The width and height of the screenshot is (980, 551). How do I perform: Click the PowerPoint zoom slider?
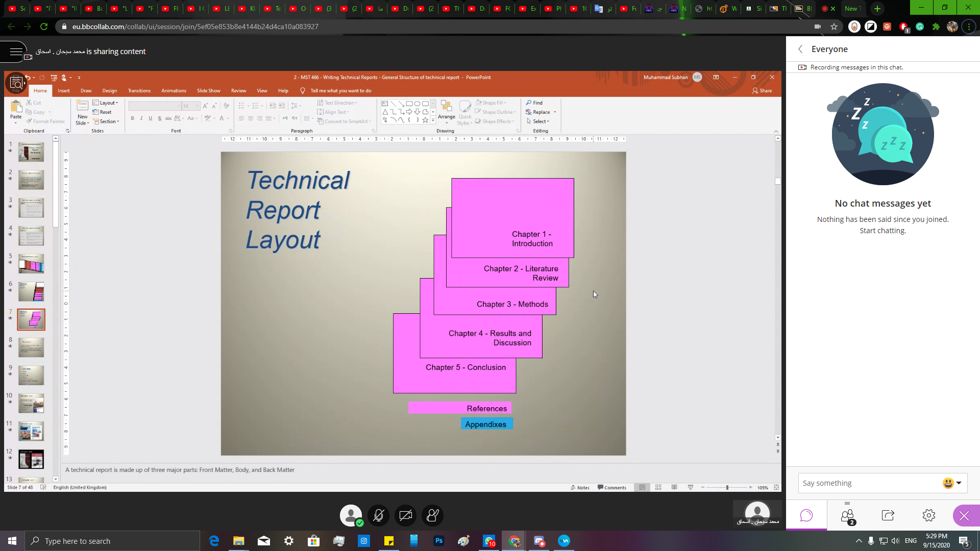point(727,487)
